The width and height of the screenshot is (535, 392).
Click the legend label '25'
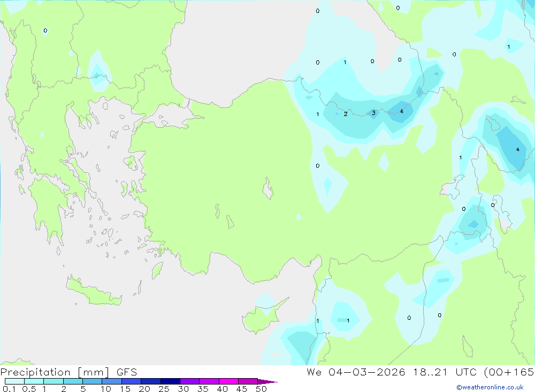(x=164, y=389)
